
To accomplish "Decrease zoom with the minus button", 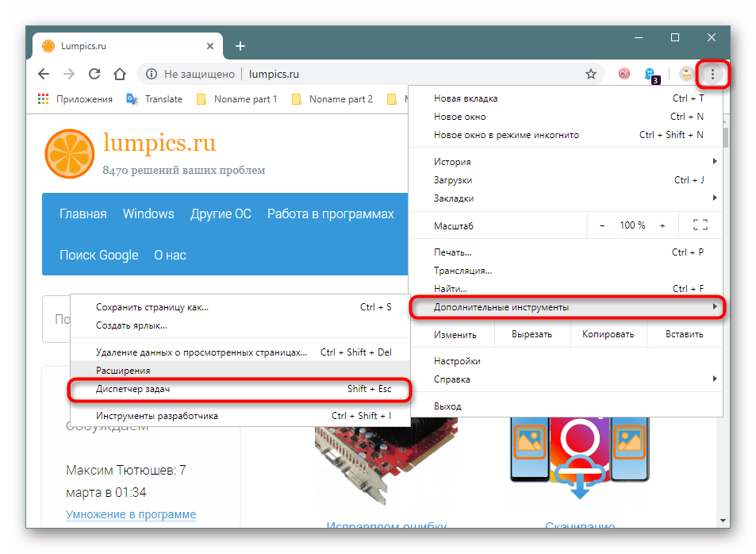I will (x=602, y=225).
